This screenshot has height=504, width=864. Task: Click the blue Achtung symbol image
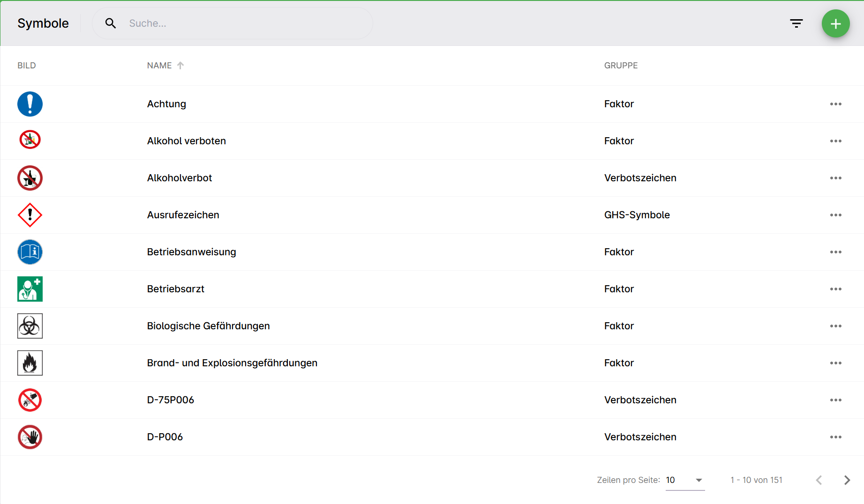click(30, 104)
